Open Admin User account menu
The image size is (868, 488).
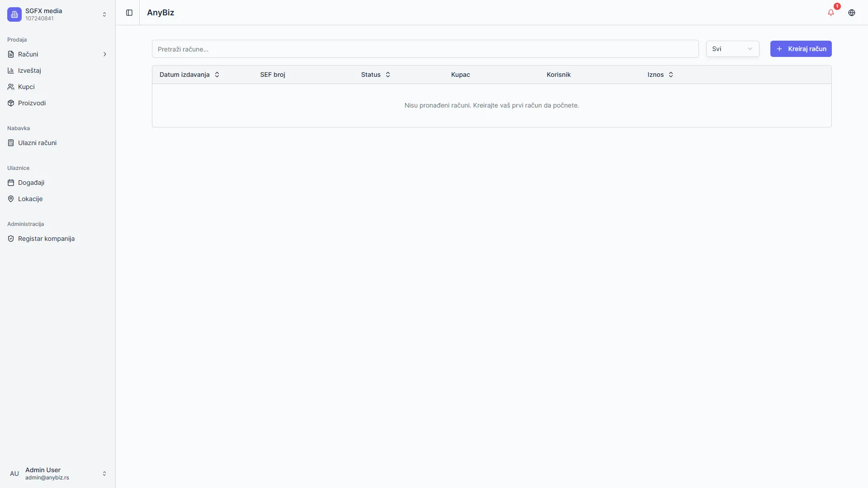coord(58,474)
